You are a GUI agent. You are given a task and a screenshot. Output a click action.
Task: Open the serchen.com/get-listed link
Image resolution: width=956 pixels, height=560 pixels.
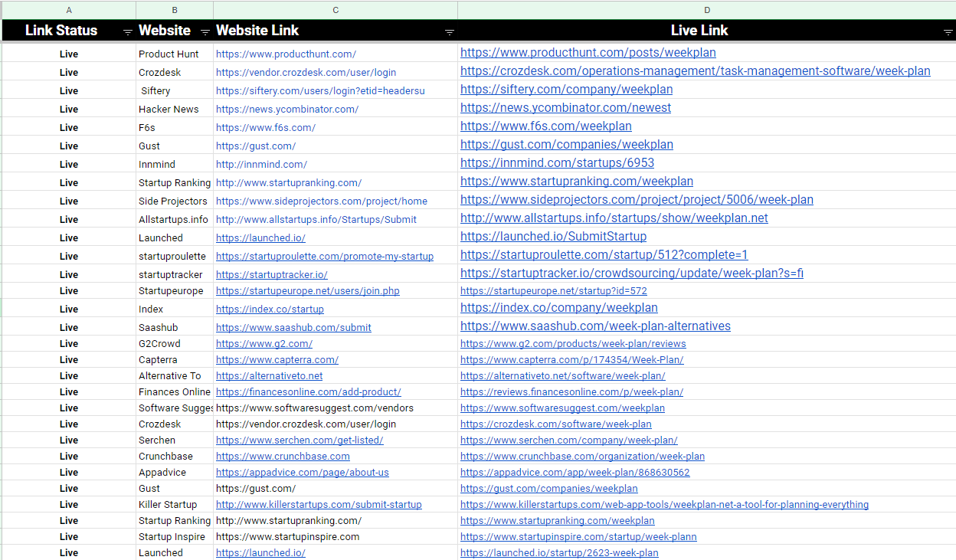tap(300, 440)
